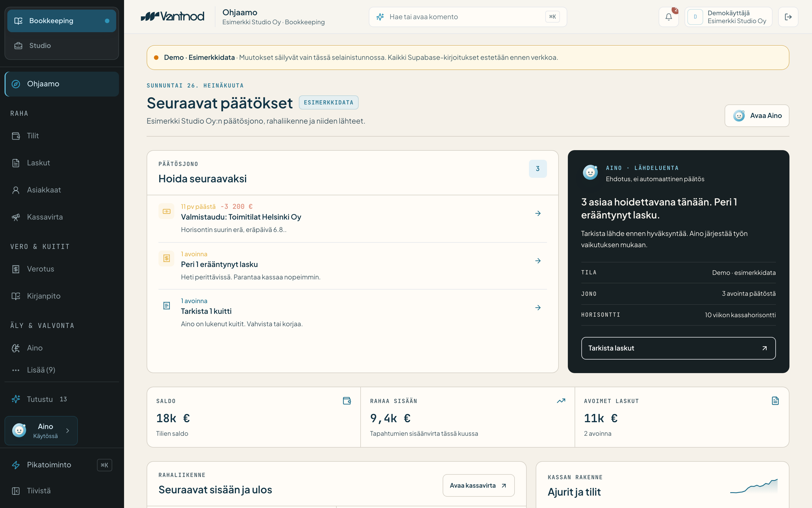Click the -3 200 € amount
This screenshot has height=508, width=812.
pos(237,207)
